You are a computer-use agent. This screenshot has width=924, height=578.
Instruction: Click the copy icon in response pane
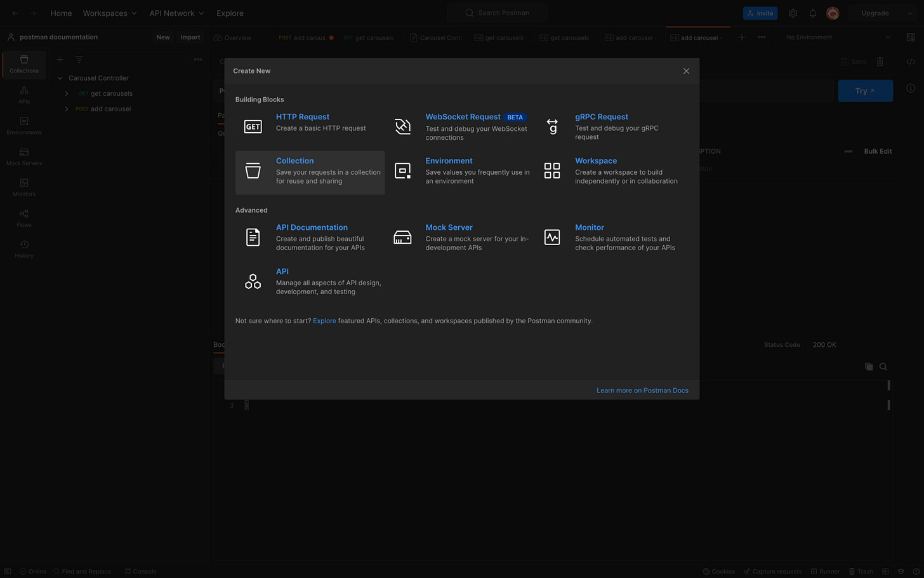869,366
